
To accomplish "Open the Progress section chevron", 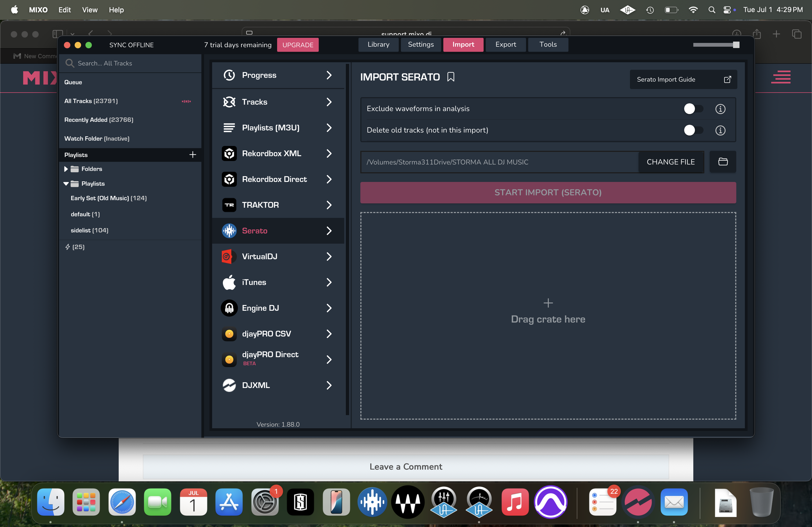I will [x=329, y=75].
